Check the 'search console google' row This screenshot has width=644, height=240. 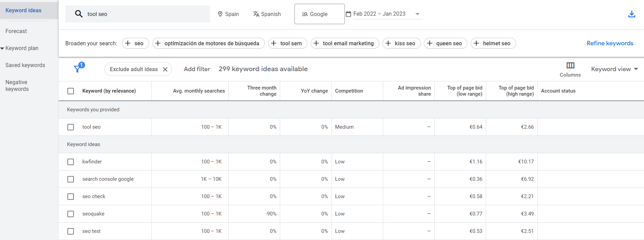coord(71,179)
